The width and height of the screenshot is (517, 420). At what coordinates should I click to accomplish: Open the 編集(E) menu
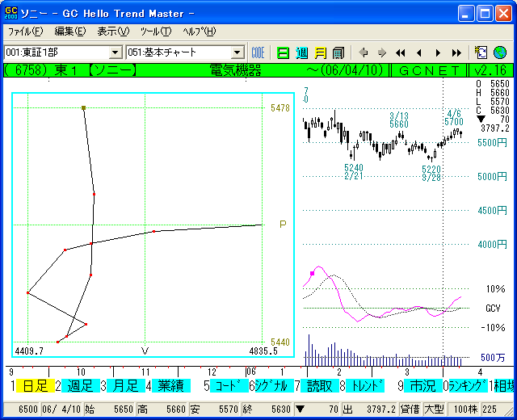(x=70, y=31)
